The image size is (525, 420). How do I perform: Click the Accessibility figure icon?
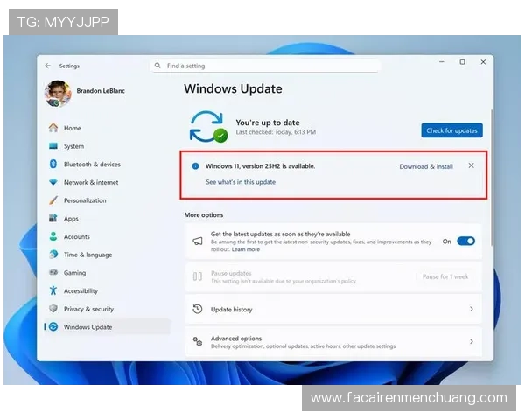(x=53, y=290)
